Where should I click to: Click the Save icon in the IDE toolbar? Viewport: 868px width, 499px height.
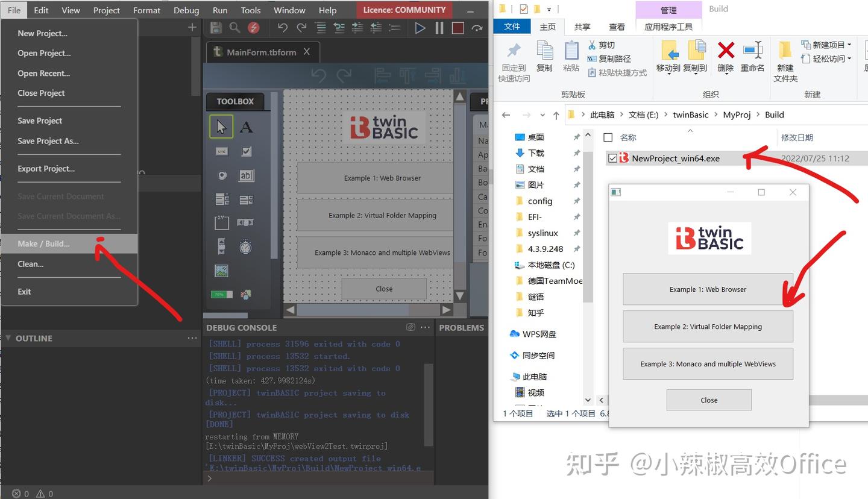(215, 27)
